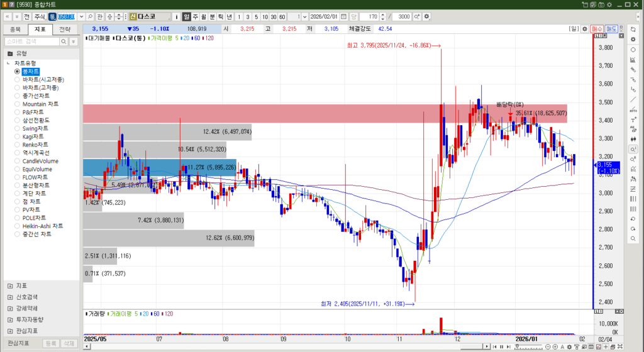The width and height of the screenshot is (644, 352).
Task: Expand the 신호검색 tree section
Action: tap(10, 297)
